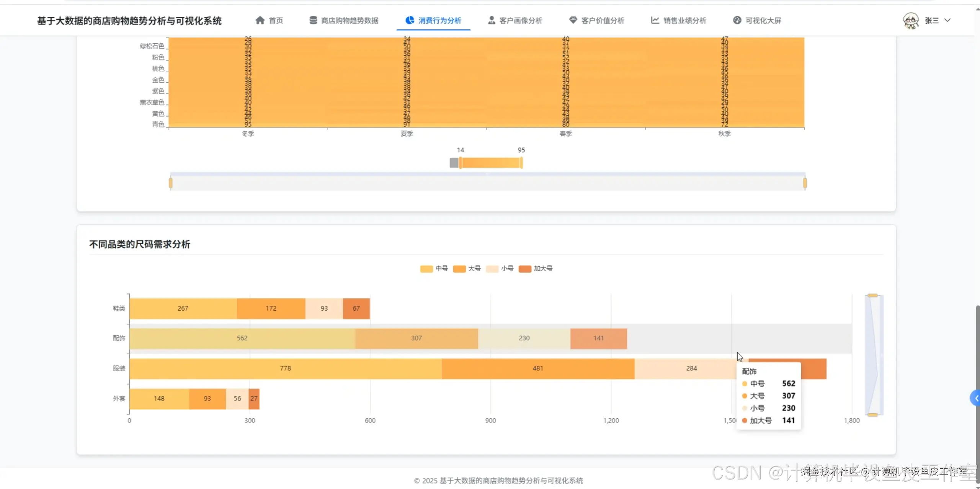Click the person icon for 客户画像分析
The image size is (980, 489).
pyautogui.click(x=492, y=20)
